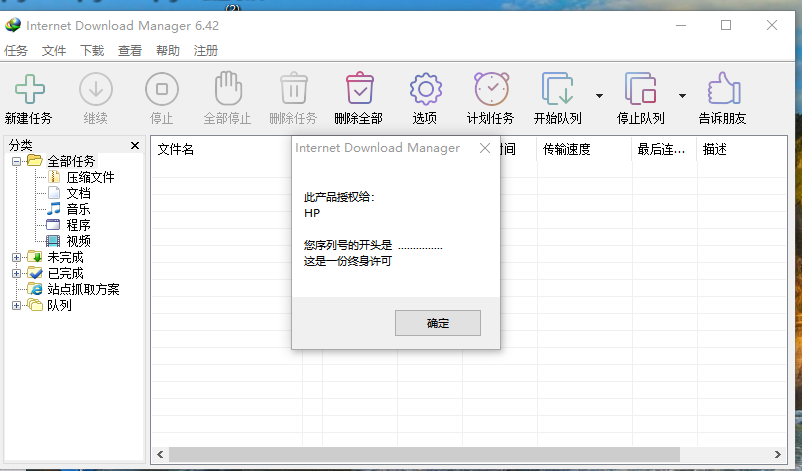Select the 文档 category
The width and height of the screenshot is (802, 471).
(x=78, y=193)
